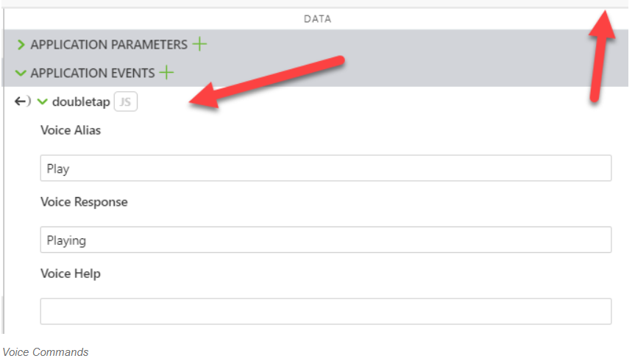
Task: Collapse the APPLICATION EVENTS section chevron
Action: (x=21, y=74)
